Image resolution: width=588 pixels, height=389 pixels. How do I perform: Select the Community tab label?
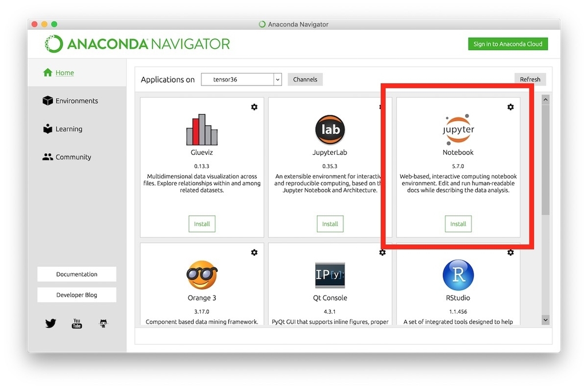tap(73, 157)
